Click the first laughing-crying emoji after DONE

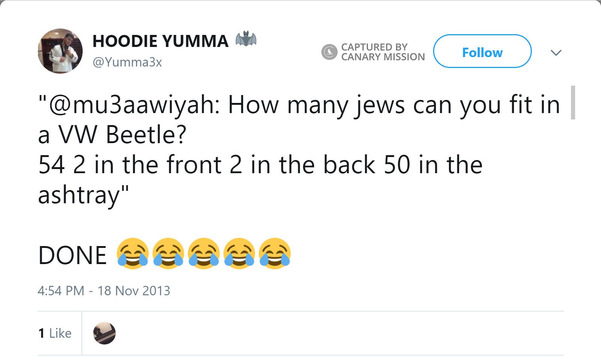click(x=132, y=254)
